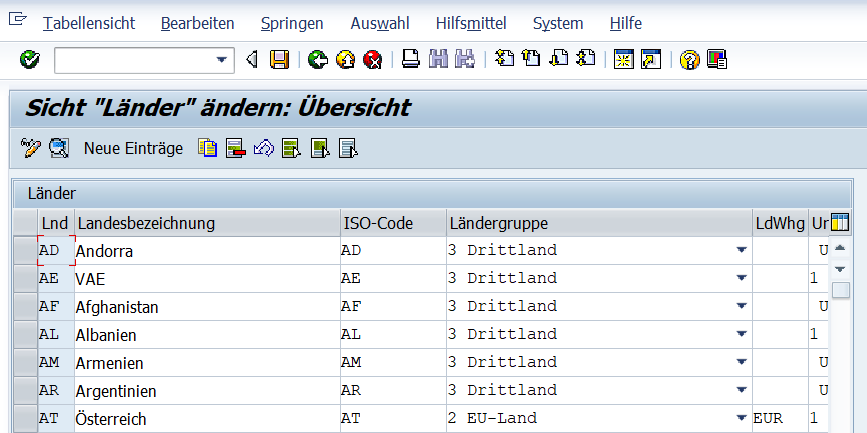867x433 pixels.
Task: Click the table scrollbar up arrow
Action: coord(840,248)
